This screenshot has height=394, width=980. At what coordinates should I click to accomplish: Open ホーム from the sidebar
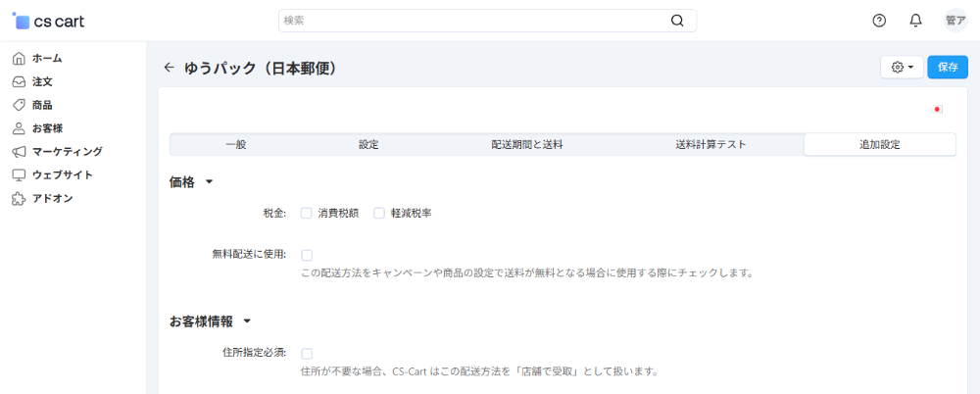46,58
